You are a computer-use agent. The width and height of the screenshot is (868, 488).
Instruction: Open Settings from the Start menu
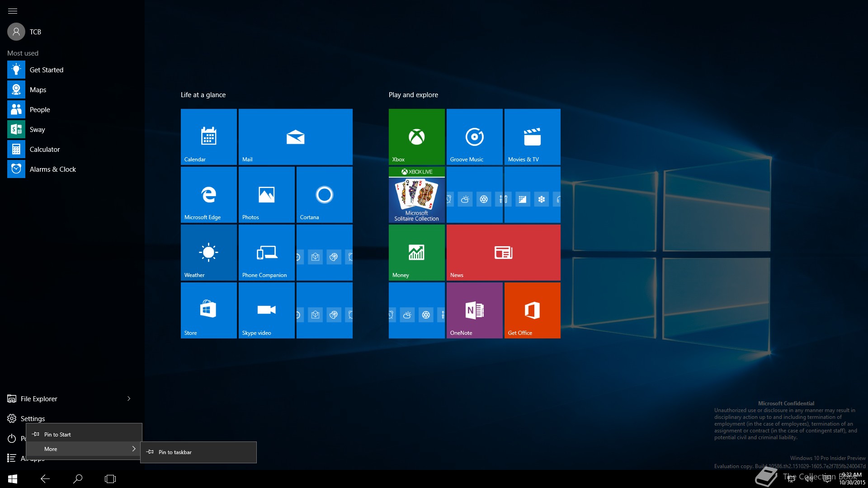[26, 418]
